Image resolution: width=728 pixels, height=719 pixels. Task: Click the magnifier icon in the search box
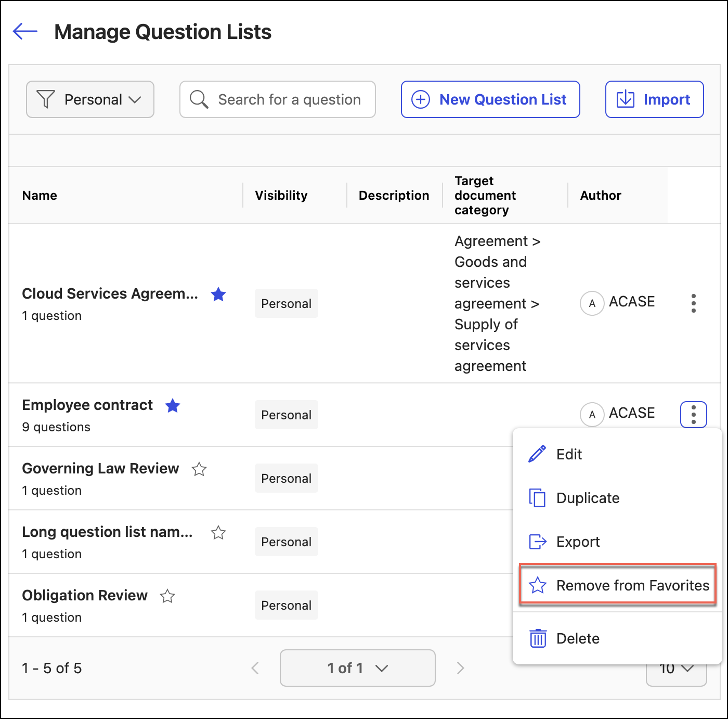199,99
